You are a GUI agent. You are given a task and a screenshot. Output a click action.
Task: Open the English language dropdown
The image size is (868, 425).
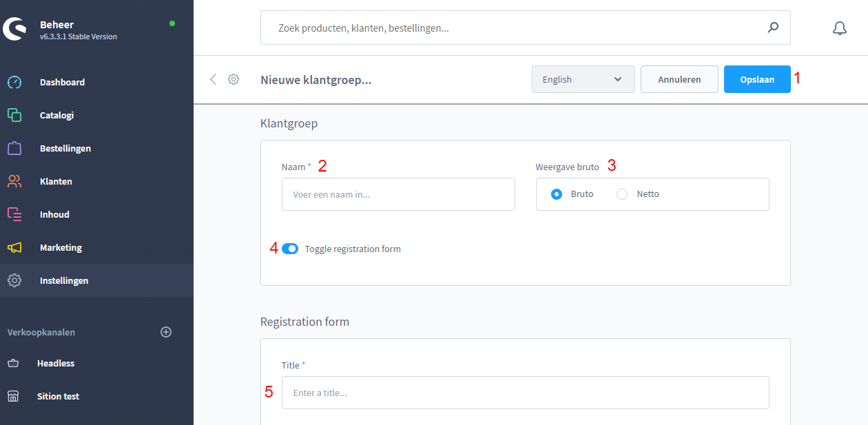pyautogui.click(x=583, y=79)
